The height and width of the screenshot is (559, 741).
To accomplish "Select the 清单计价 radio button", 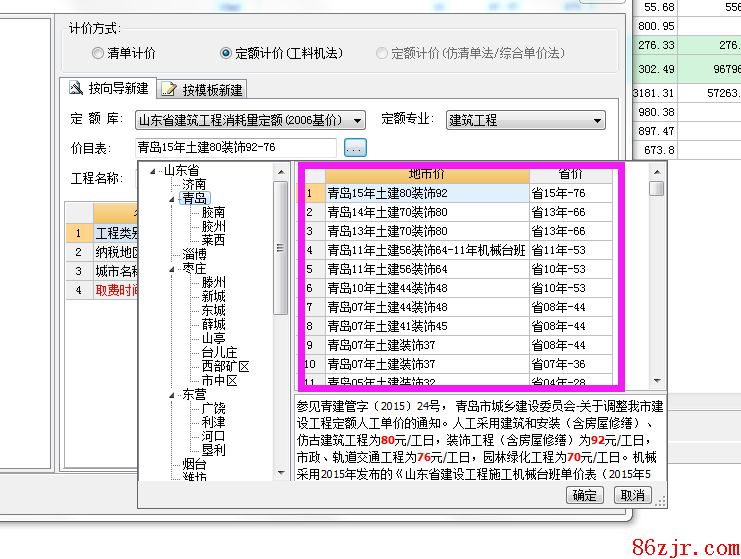I will [98, 53].
